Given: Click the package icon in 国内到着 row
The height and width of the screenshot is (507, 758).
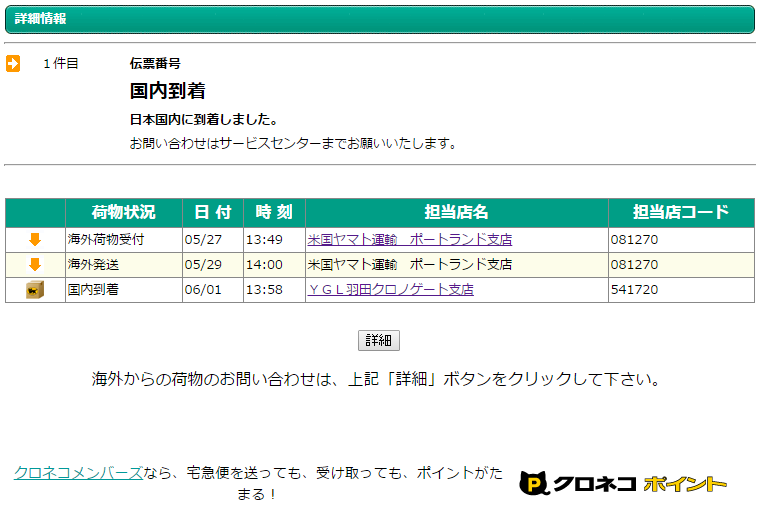Looking at the screenshot, I should 35,290.
